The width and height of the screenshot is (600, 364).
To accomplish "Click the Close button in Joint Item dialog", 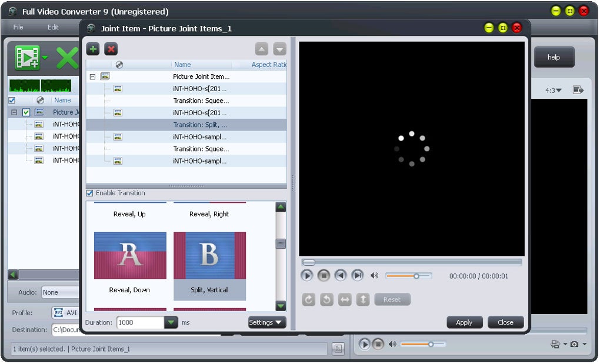I will pos(505,322).
